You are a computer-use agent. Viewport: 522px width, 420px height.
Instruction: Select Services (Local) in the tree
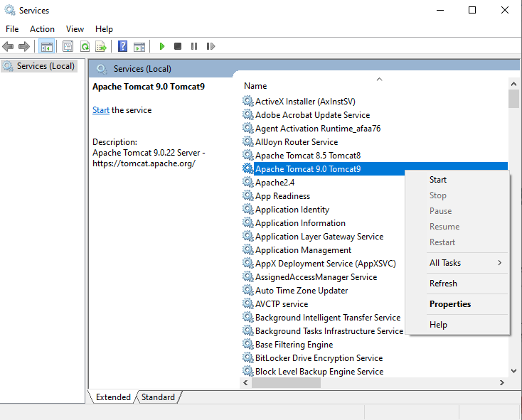[39, 66]
